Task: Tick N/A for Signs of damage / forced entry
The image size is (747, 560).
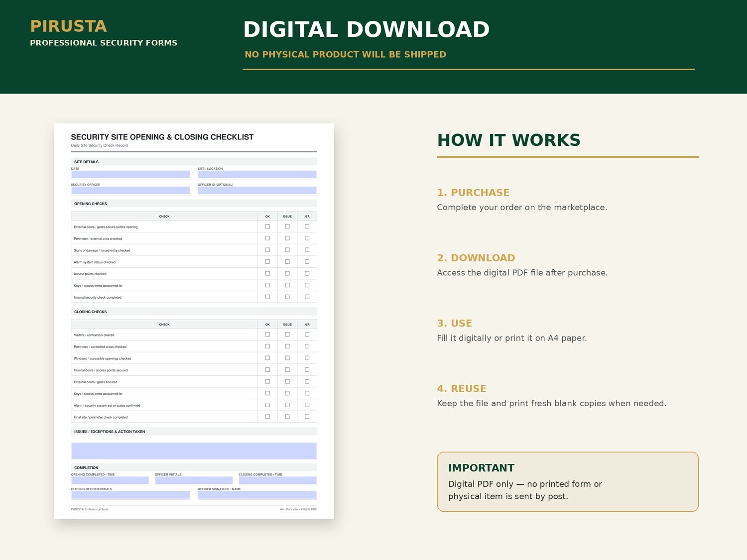Action: 307,250
